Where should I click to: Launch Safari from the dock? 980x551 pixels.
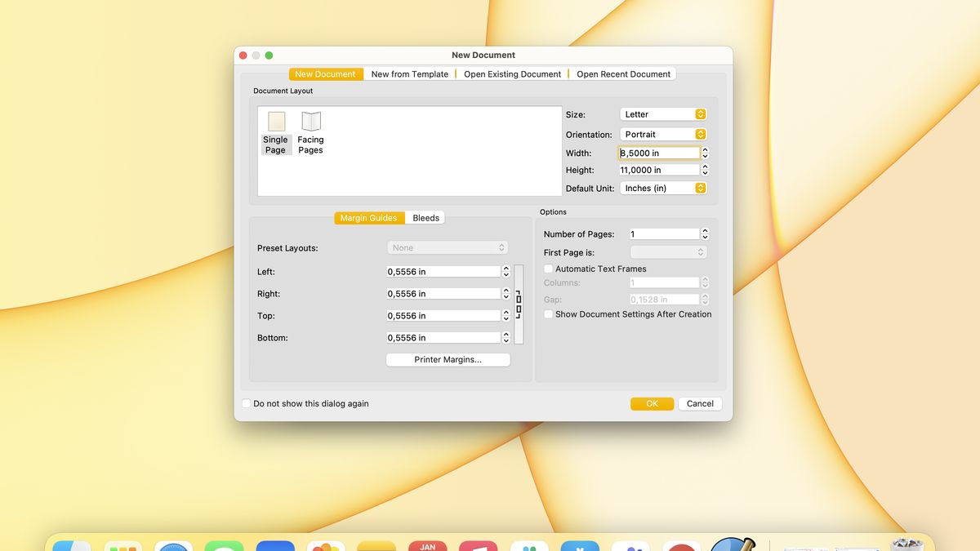click(174, 545)
